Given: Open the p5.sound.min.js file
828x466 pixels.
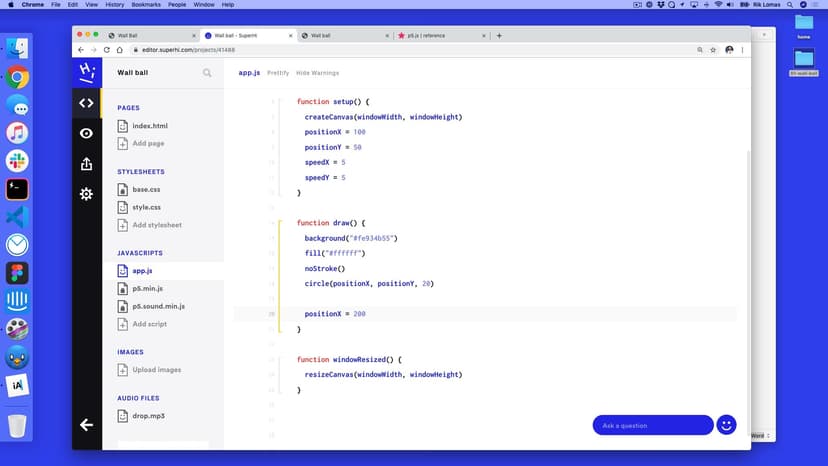Looking at the screenshot, I should click(x=158, y=306).
